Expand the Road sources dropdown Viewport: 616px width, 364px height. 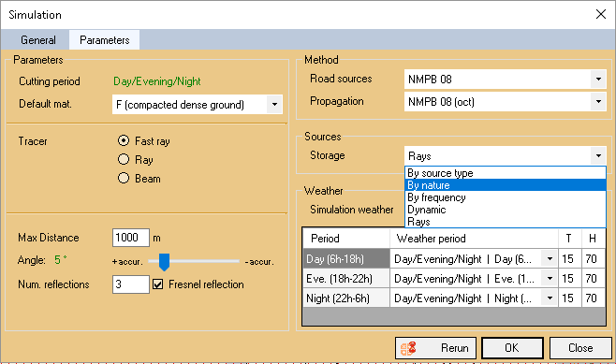598,79
